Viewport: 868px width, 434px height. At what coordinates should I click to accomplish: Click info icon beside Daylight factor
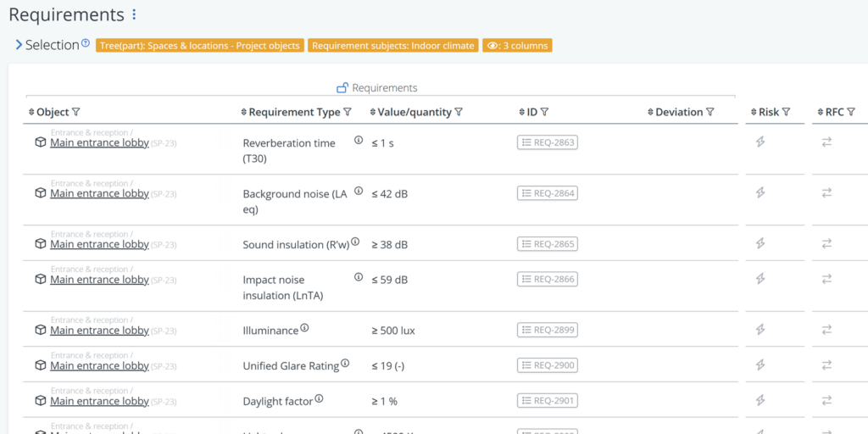320,398
